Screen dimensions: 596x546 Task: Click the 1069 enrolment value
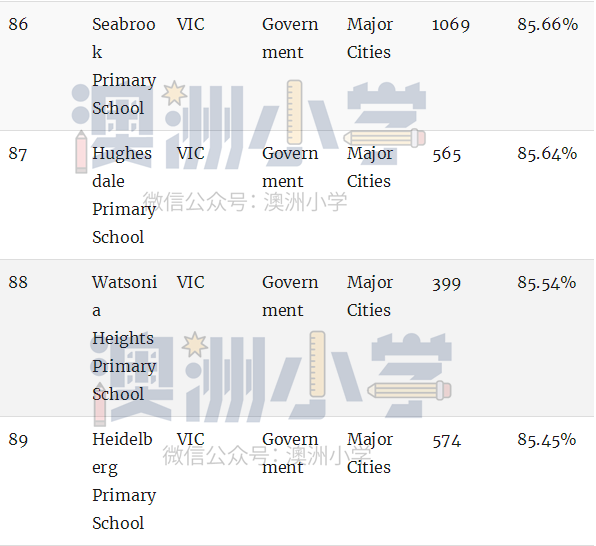pos(451,25)
